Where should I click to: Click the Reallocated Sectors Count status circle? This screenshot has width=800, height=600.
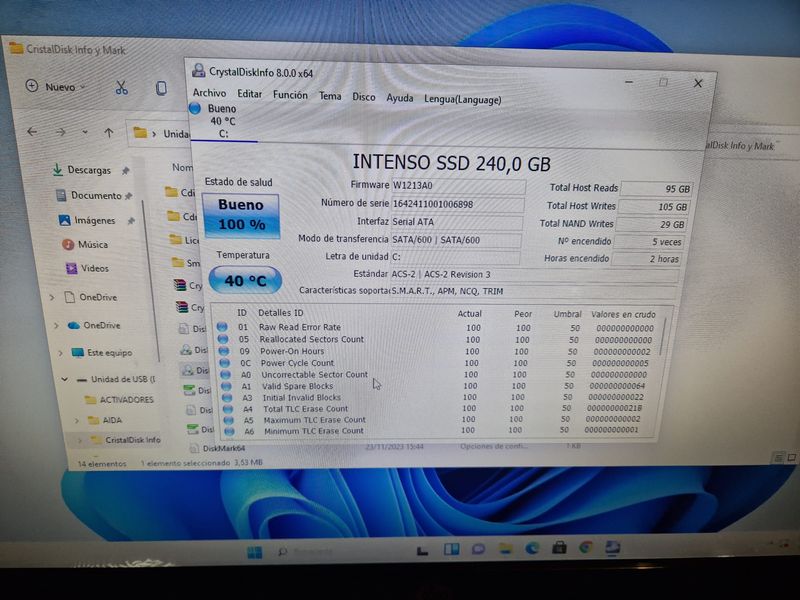click(x=223, y=339)
